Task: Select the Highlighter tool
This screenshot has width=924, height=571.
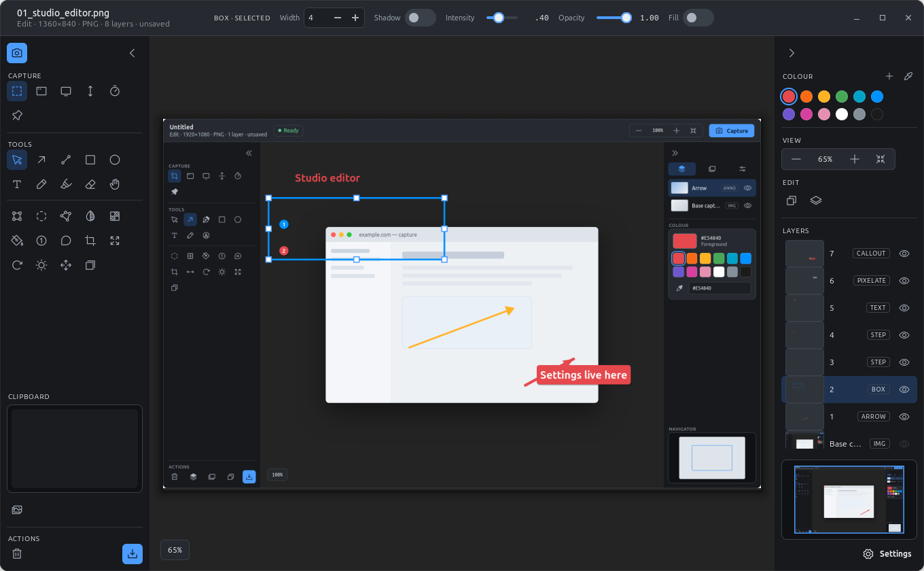Action: click(66, 184)
